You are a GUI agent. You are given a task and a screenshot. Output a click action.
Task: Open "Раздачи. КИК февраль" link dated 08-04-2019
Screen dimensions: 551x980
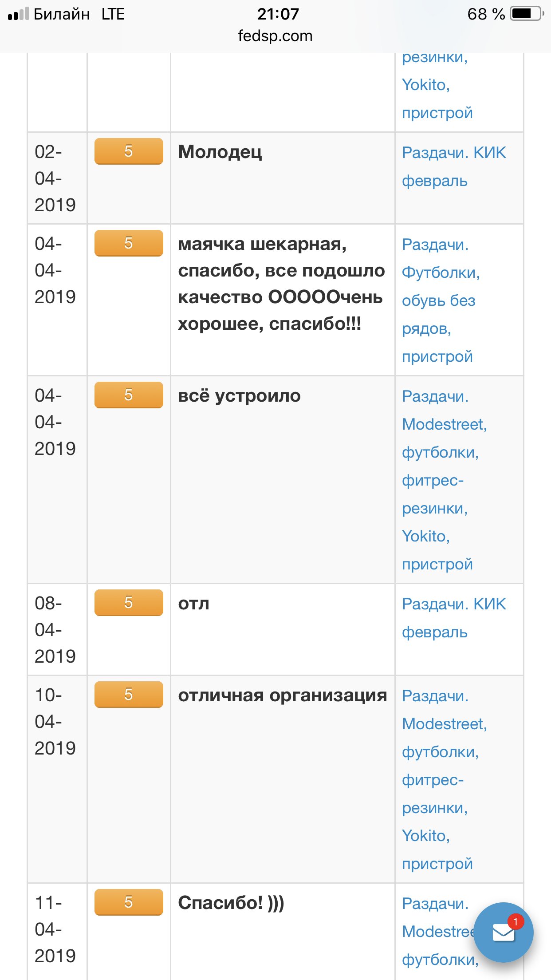[453, 618]
